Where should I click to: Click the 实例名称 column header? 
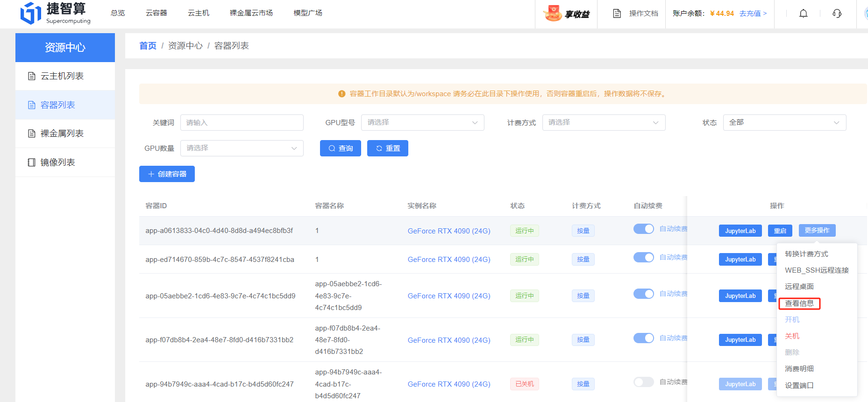click(422, 206)
